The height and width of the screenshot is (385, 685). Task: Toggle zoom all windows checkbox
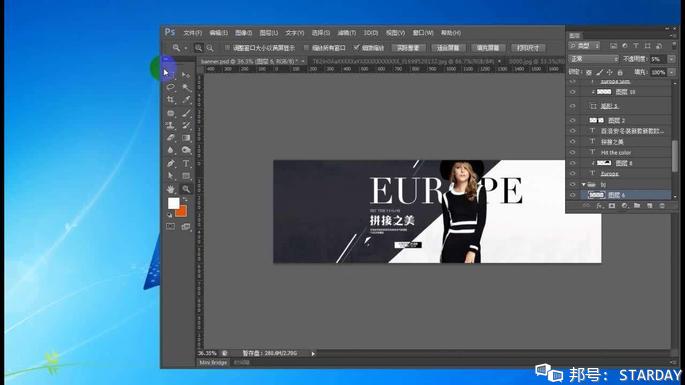306,48
